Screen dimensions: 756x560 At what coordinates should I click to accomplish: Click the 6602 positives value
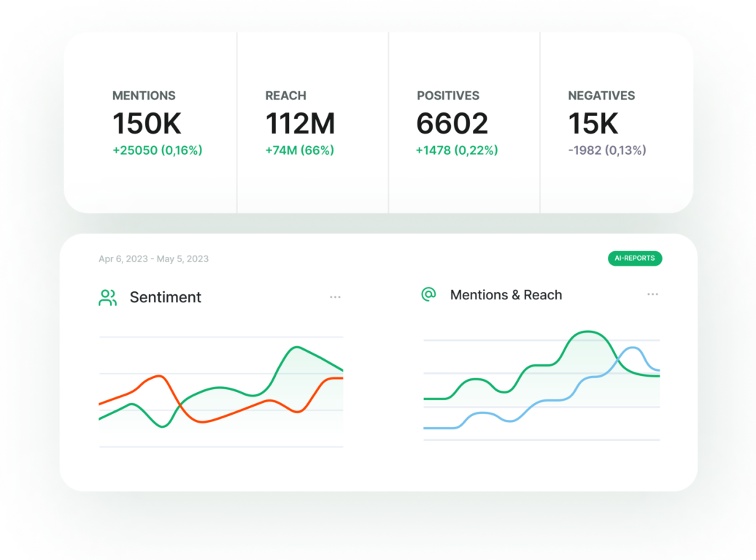[x=452, y=123]
